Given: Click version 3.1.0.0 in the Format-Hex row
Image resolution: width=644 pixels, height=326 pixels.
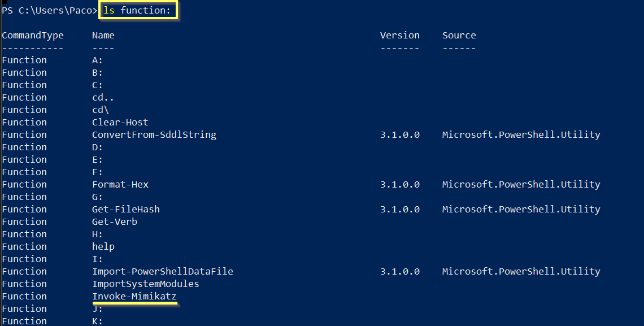Looking at the screenshot, I should pos(399,184).
